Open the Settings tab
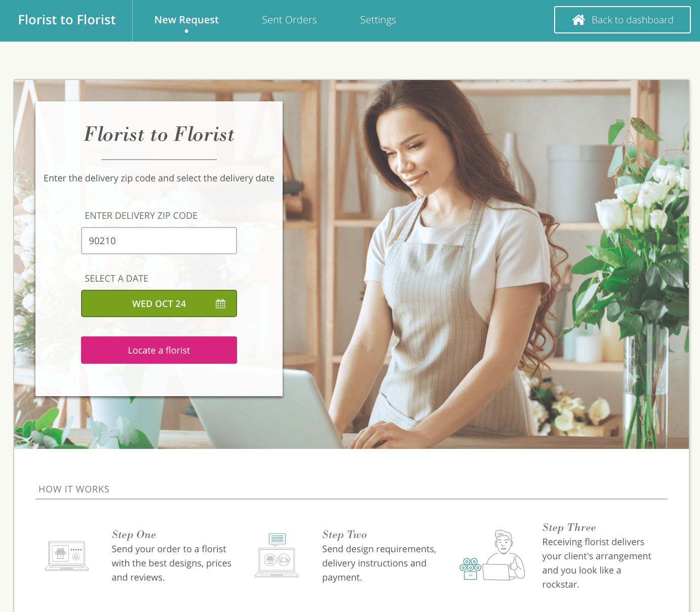Image resolution: width=700 pixels, height=612 pixels. [378, 20]
